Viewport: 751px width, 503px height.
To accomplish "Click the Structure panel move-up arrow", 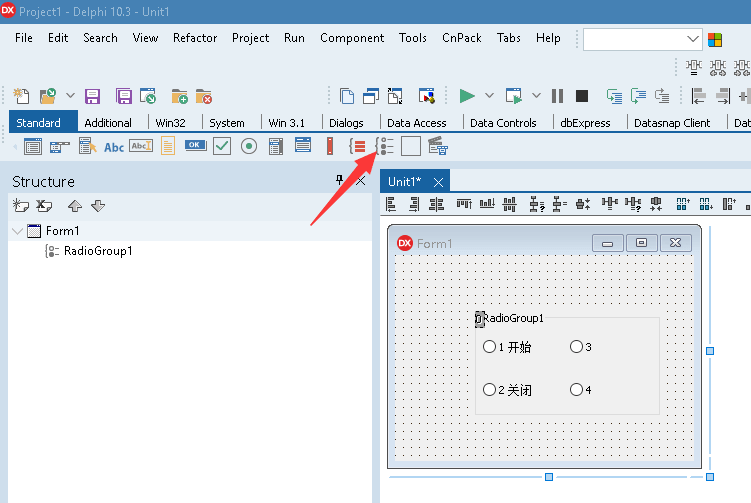I will (75, 206).
